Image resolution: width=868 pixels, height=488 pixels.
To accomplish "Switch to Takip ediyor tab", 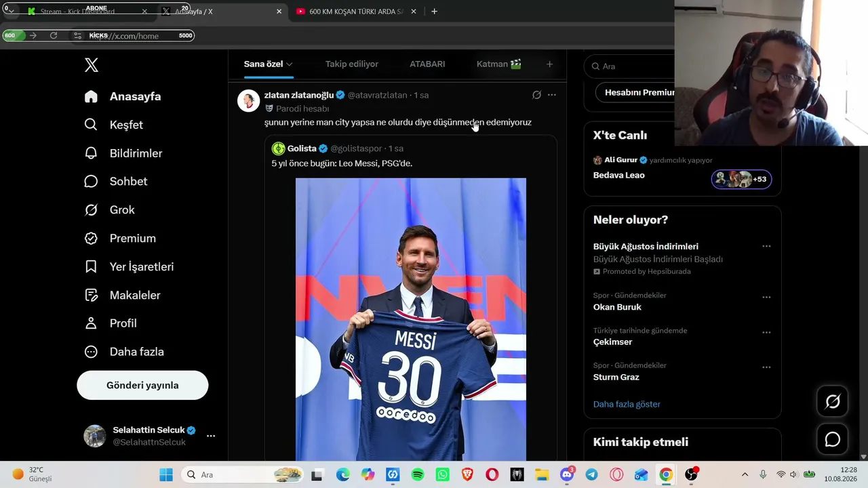I will [x=352, y=64].
